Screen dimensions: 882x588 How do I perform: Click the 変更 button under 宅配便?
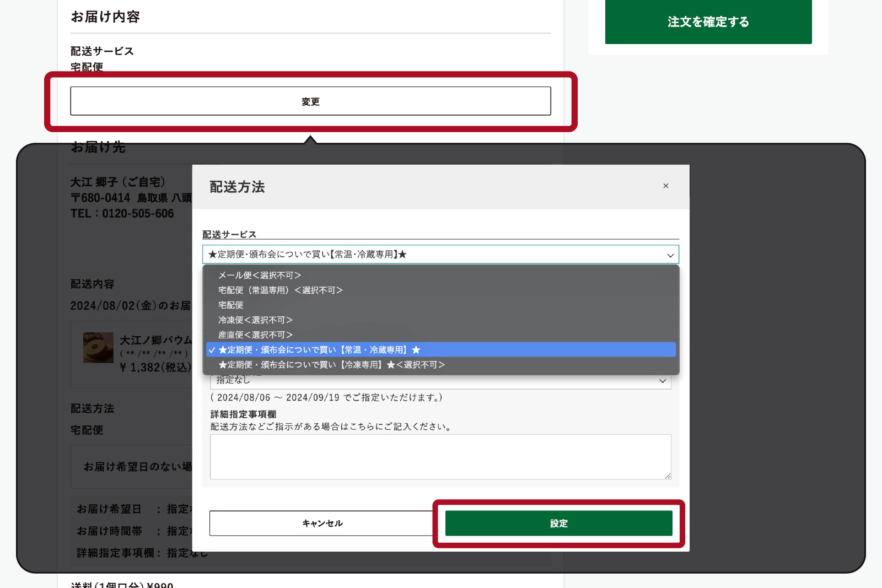(310, 101)
